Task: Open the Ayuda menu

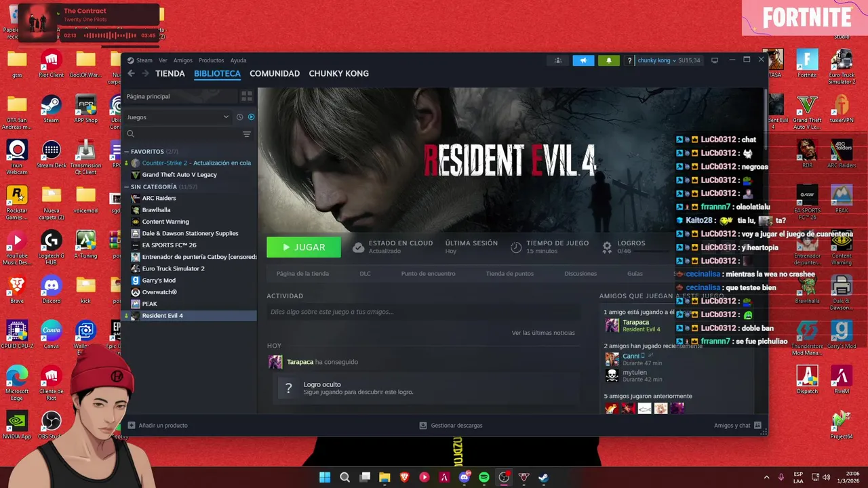Action: 238,60
